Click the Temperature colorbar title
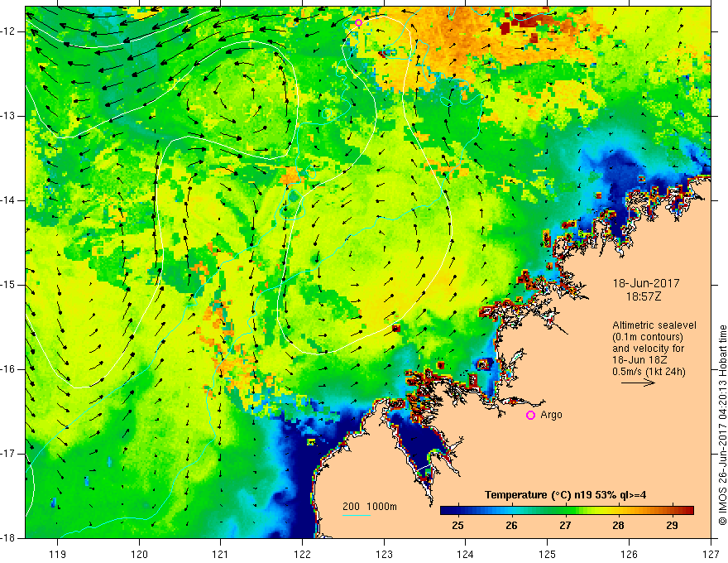 tap(565, 495)
